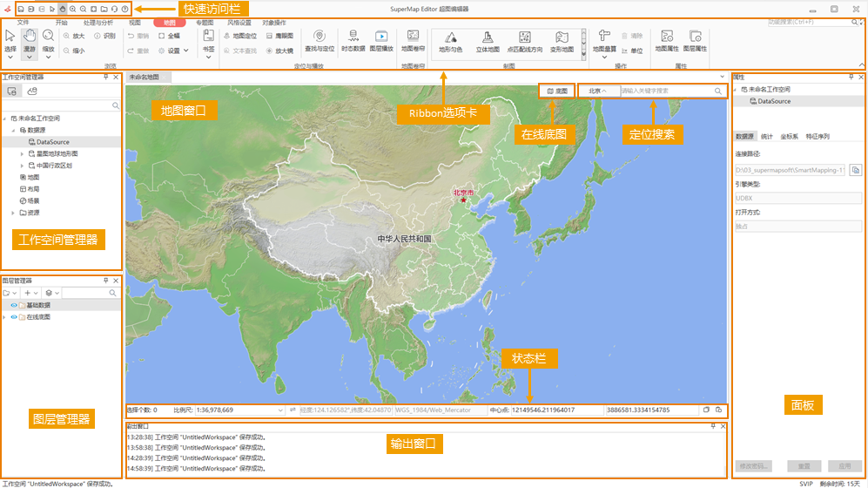
Task: Choose the 地形匀色 mapping tool
Action: pos(450,37)
